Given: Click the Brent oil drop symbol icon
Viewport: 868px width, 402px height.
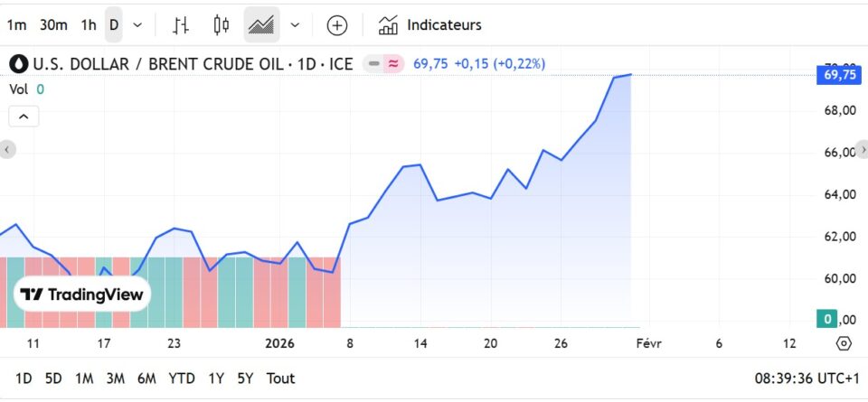Looking at the screenshot, I should [x=19, y=64].
